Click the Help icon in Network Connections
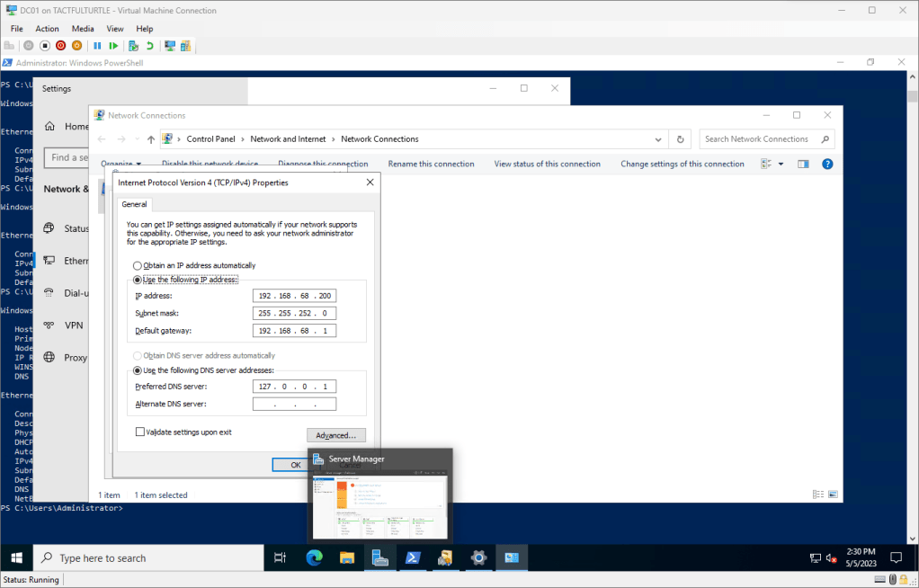 [x=827, y=165]
